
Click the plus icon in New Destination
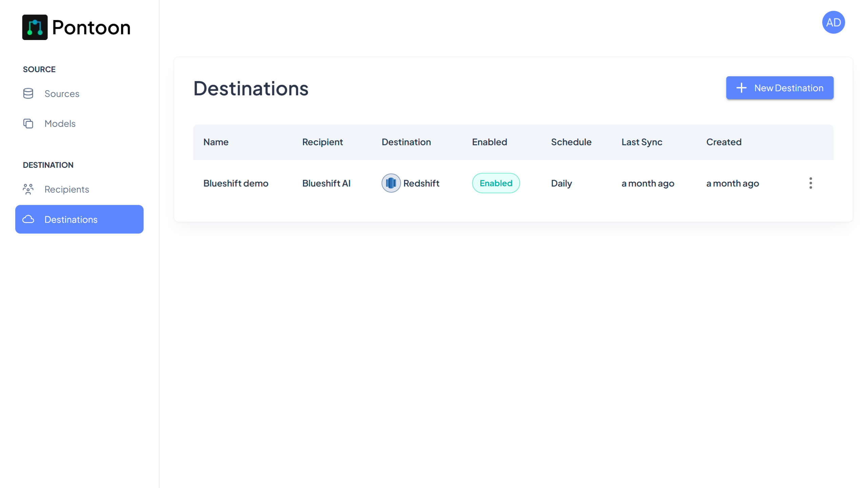click(741, 88)
